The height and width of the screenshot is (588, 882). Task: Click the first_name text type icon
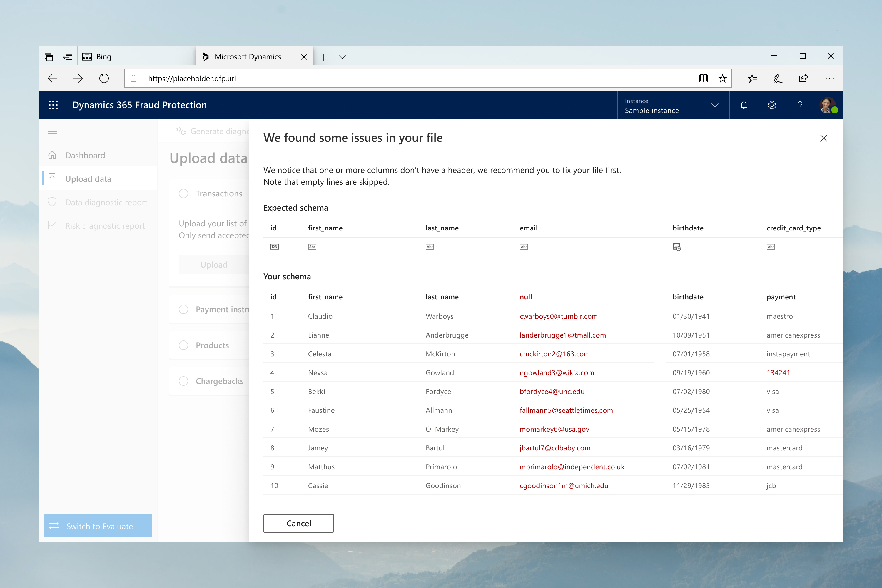pyautogui.click(x=312, y=247)
